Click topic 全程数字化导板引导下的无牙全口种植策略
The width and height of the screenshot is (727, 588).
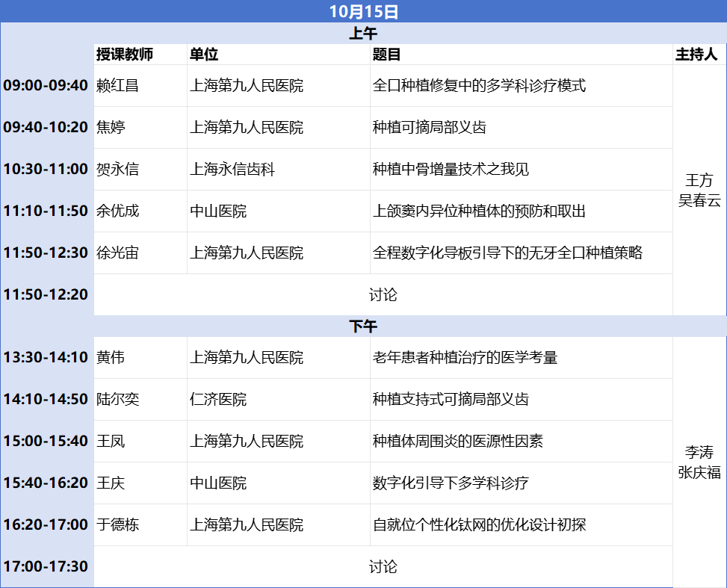pos(507,253)
